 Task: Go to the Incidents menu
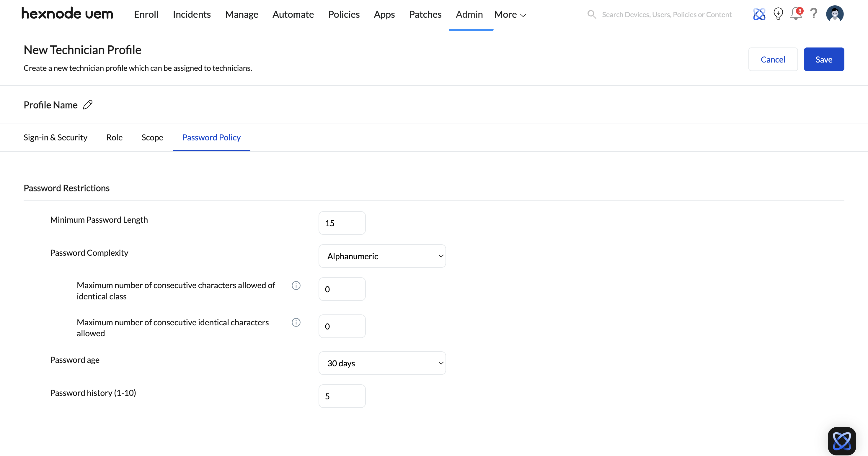192,14
